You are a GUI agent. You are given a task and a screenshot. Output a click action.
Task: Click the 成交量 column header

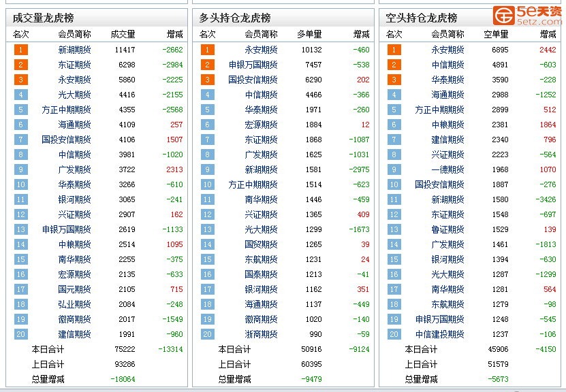(x=123, y=34)
